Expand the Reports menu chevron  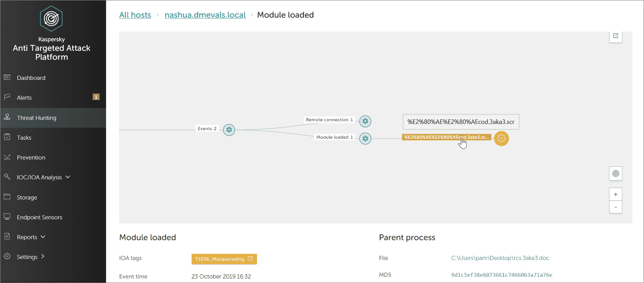43,237
